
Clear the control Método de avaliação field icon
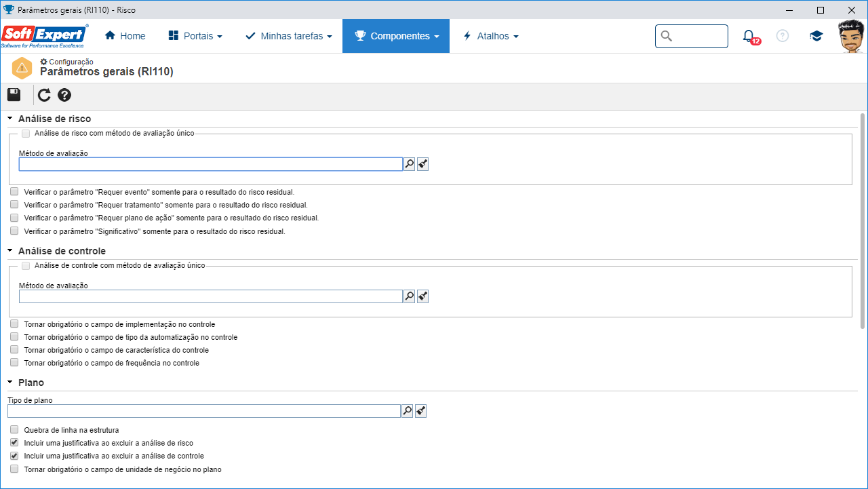[423, 296]
